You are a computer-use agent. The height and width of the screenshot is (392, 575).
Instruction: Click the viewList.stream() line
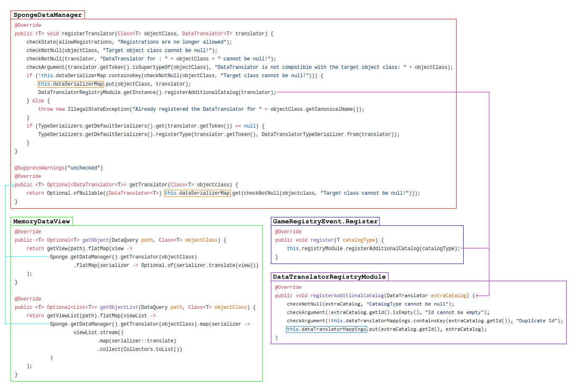pos(98,332)
